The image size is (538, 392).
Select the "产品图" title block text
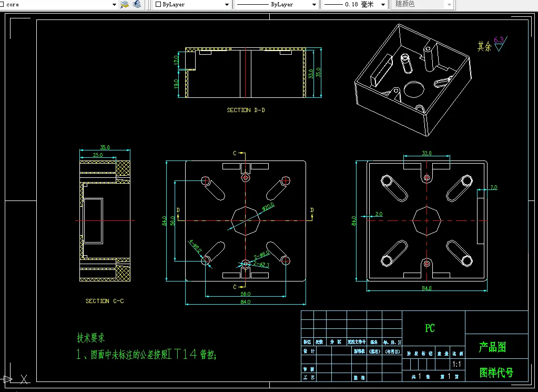click(493, 347)
